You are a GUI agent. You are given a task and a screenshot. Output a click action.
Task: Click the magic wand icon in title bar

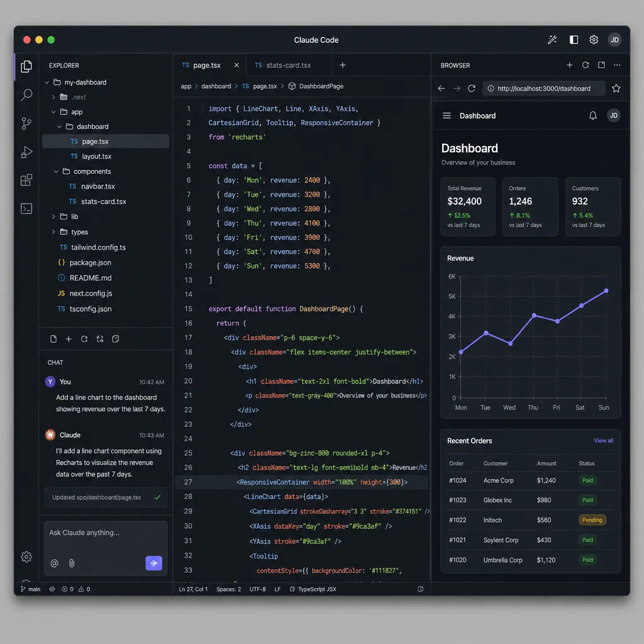(552, 40)
